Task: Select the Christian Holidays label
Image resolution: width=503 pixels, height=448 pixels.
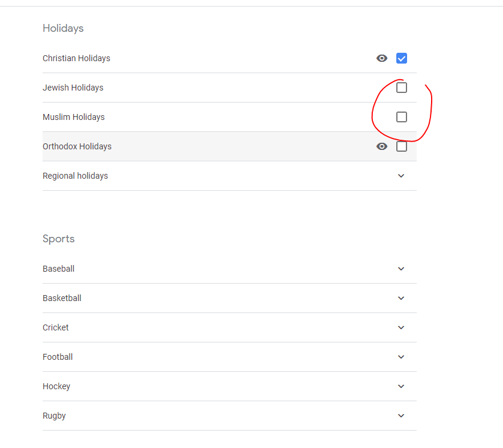Action: coord(76,58)
